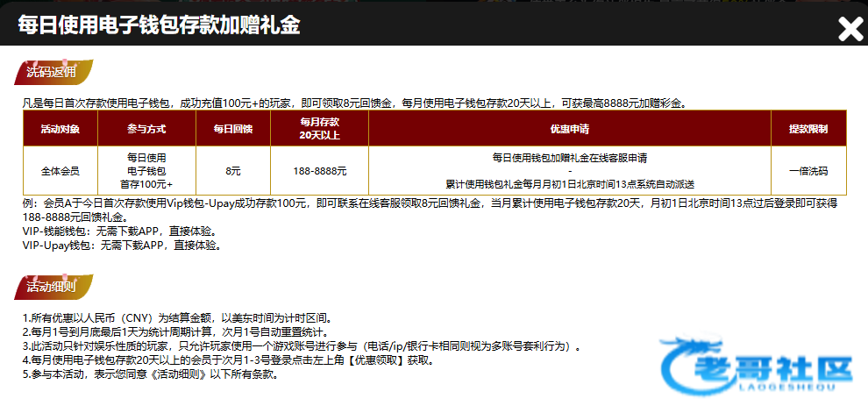868x420 pixels.
Task: Select the 参与方式 column header
Action: point(146,128)
